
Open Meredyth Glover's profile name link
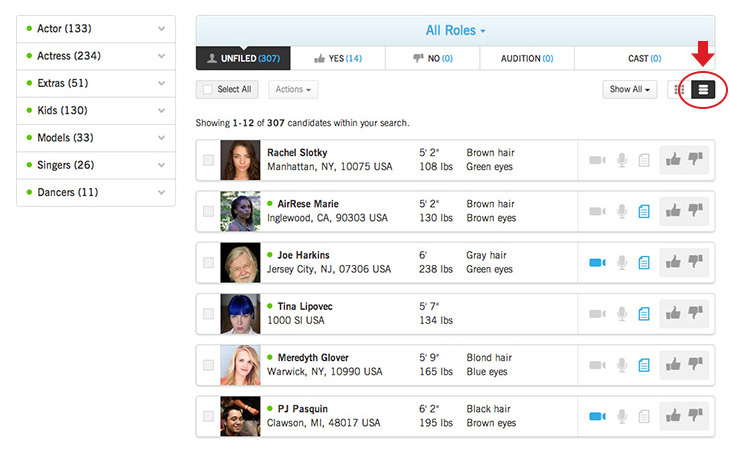coord(313,358)
